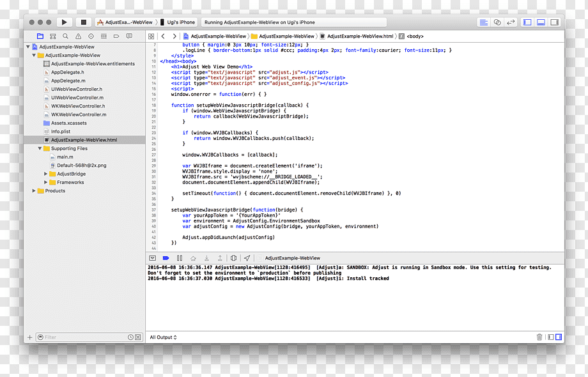Open the Issue navigator warning icon
This screenshot has height=377, width=588.
pyautogui.click(x=78, y=36)
